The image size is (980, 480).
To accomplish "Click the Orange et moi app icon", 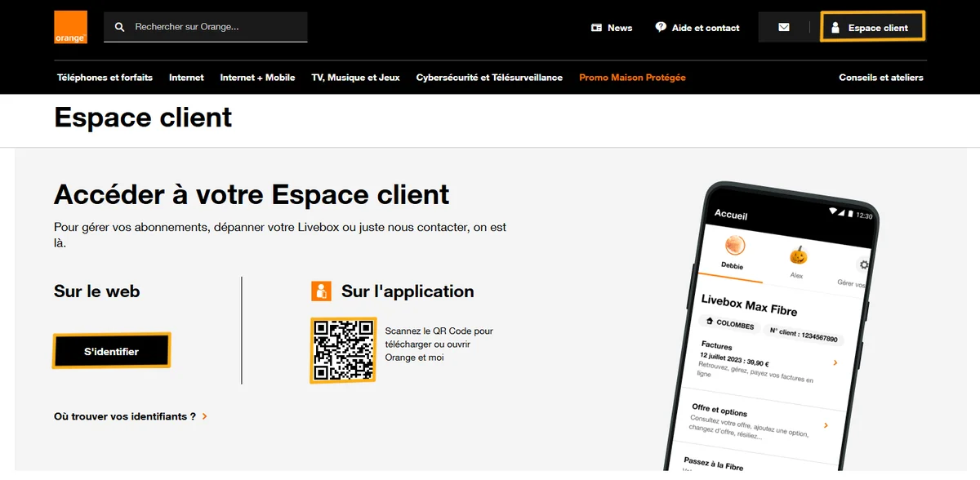I will pos(321,291).
